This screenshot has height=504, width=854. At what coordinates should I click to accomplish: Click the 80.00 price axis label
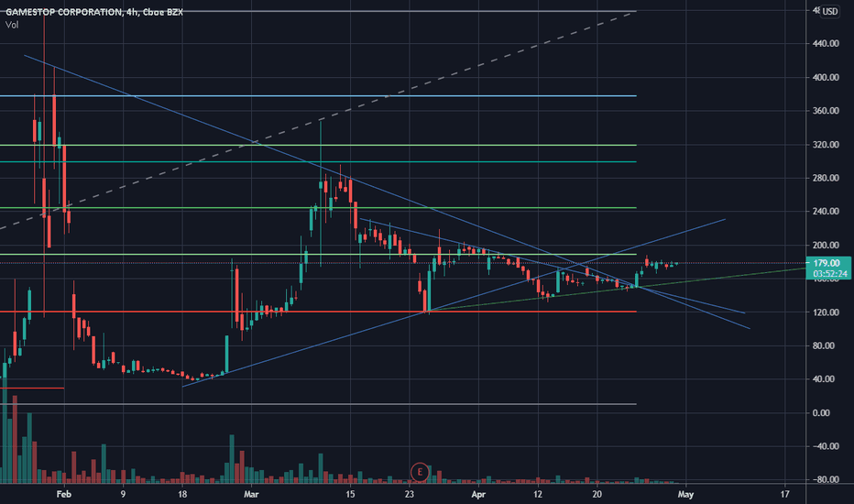click(823, 345)
